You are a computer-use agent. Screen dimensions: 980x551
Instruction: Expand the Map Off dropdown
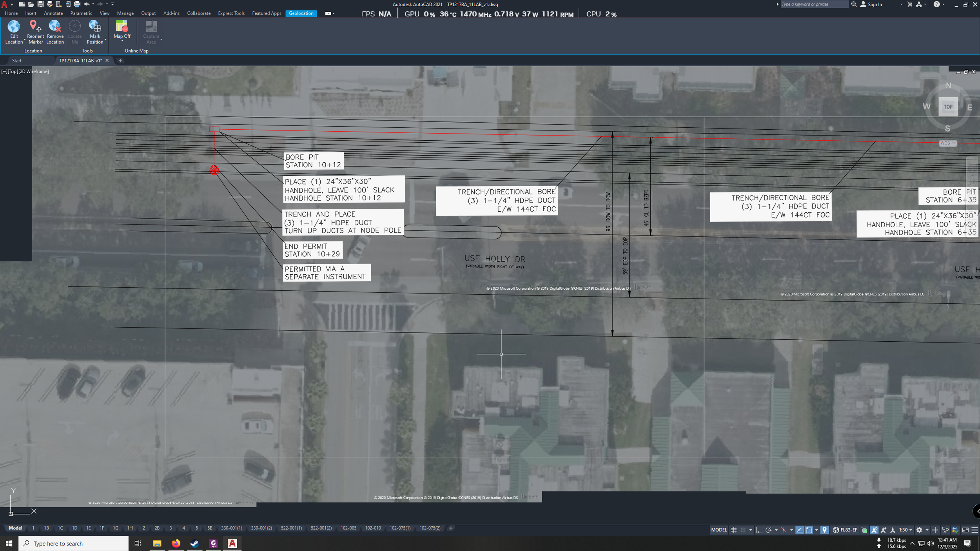[122, 41]
